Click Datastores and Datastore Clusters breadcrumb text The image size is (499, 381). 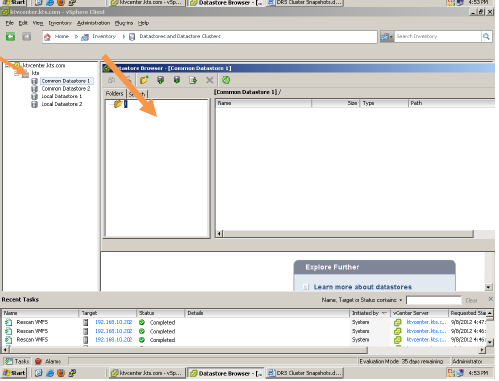click(x=180, y=36)
